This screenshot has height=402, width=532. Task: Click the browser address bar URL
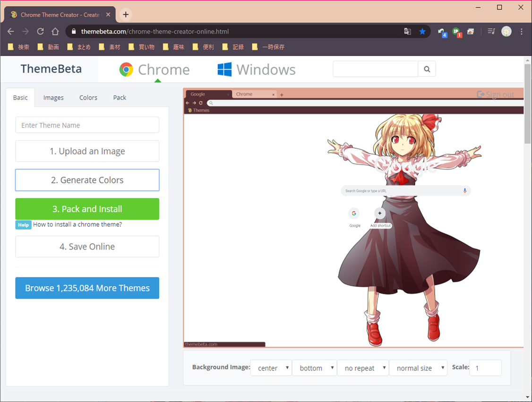pyautogui.click(x=154, y=32)
